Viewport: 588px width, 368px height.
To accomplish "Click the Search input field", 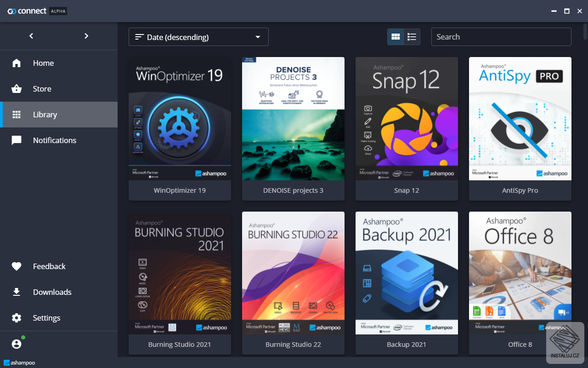I will click(x=501, y=37).
